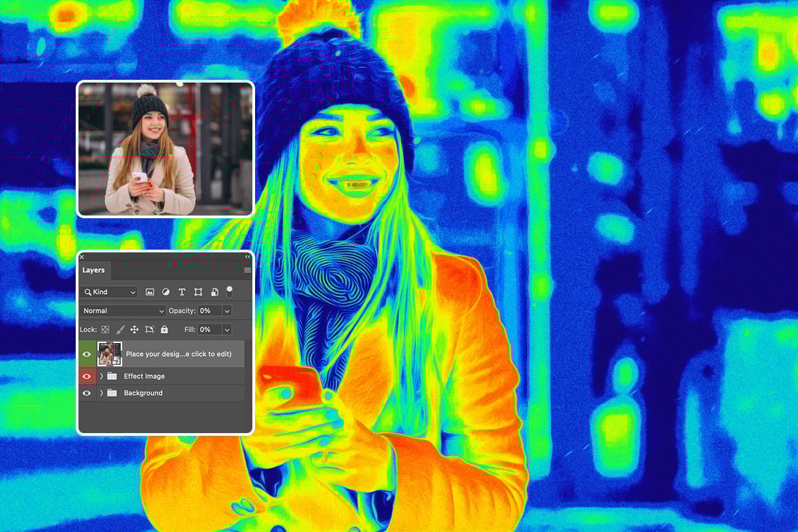Filter for shape layers icon

point(198,292)
